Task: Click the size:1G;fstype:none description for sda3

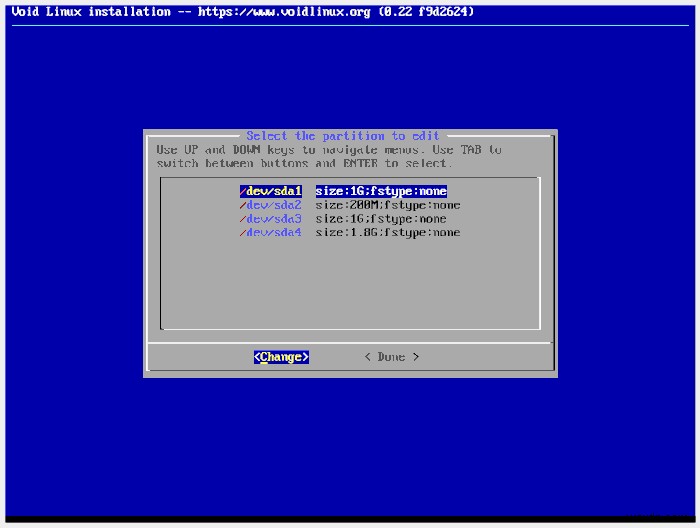Action: pos(381,219)
